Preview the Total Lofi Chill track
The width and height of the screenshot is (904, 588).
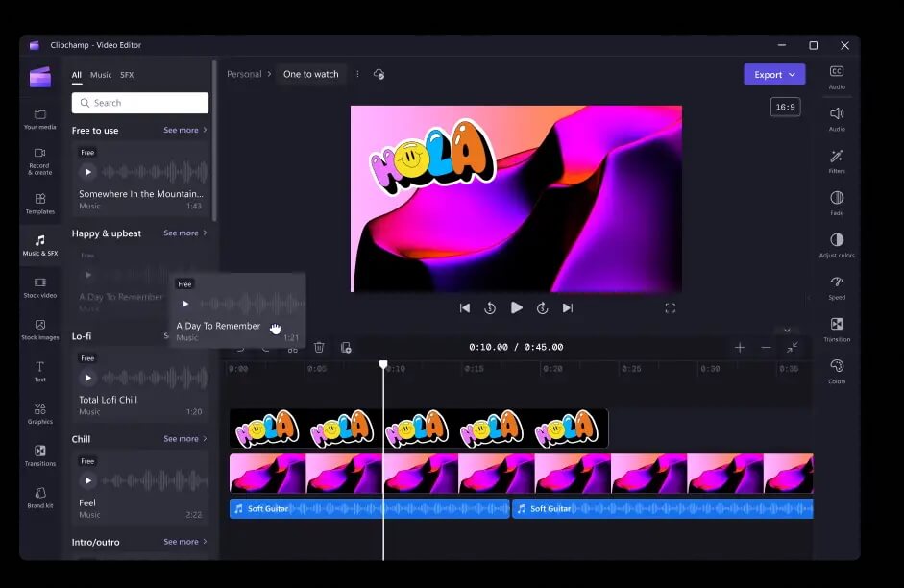(x=88, y=378)
